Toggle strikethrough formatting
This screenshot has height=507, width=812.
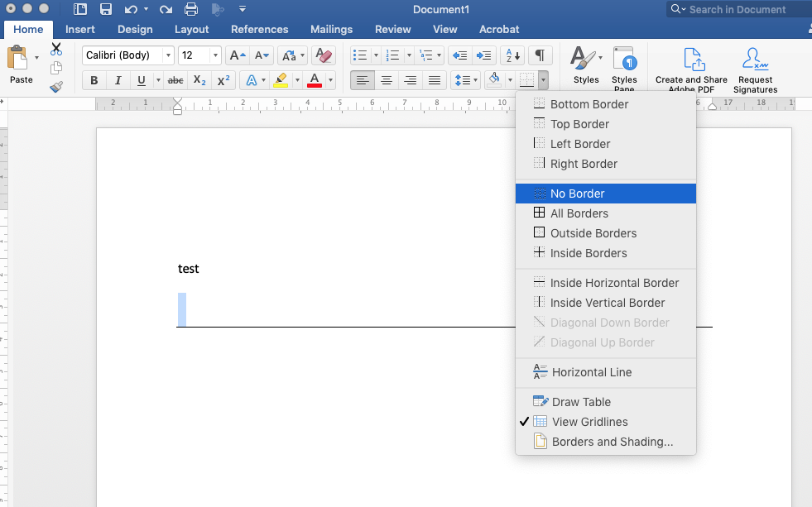click(175, 80)
